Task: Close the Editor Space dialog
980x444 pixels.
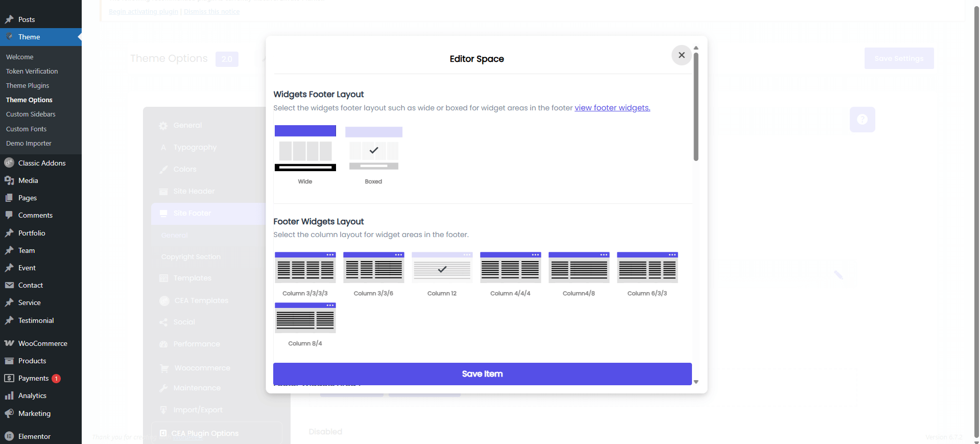Action: (x=681, y=55)
